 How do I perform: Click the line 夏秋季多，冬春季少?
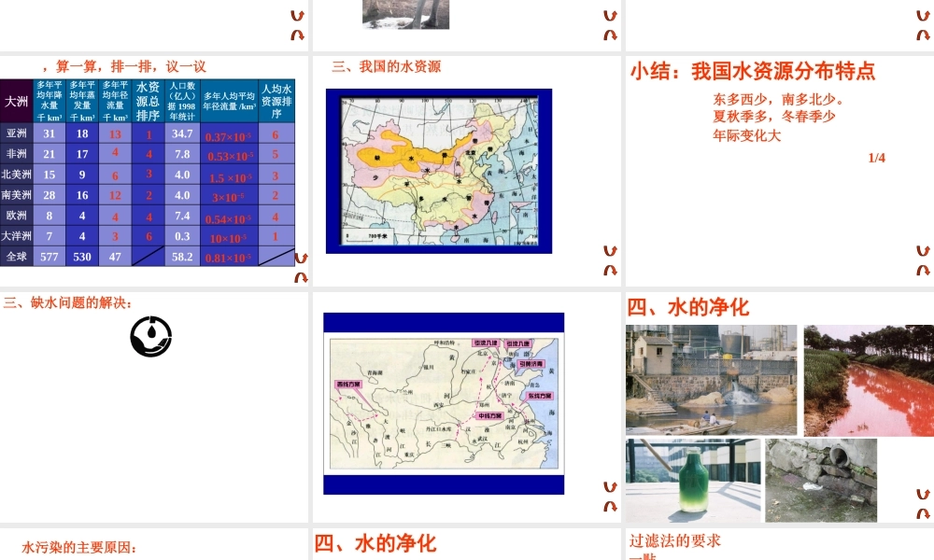click(773, 117)
